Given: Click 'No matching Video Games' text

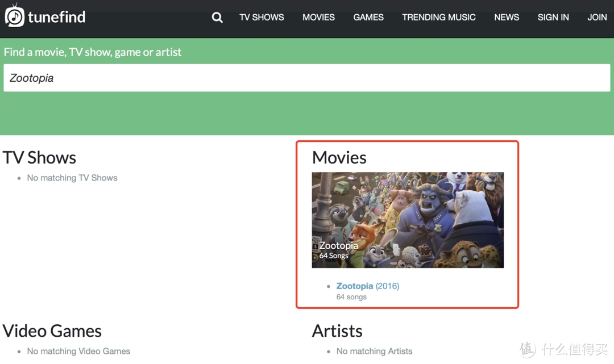Looking at the screenshot, I should coord(78,351).
